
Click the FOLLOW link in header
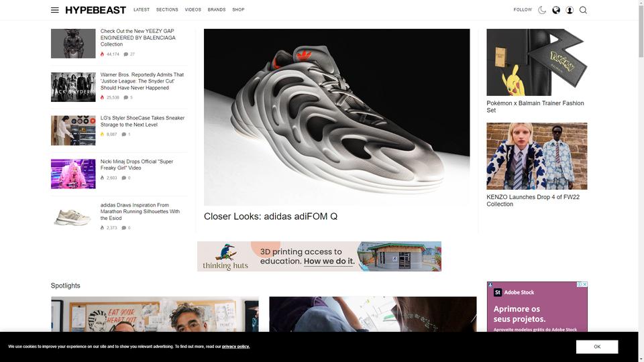tap(523, 9)
